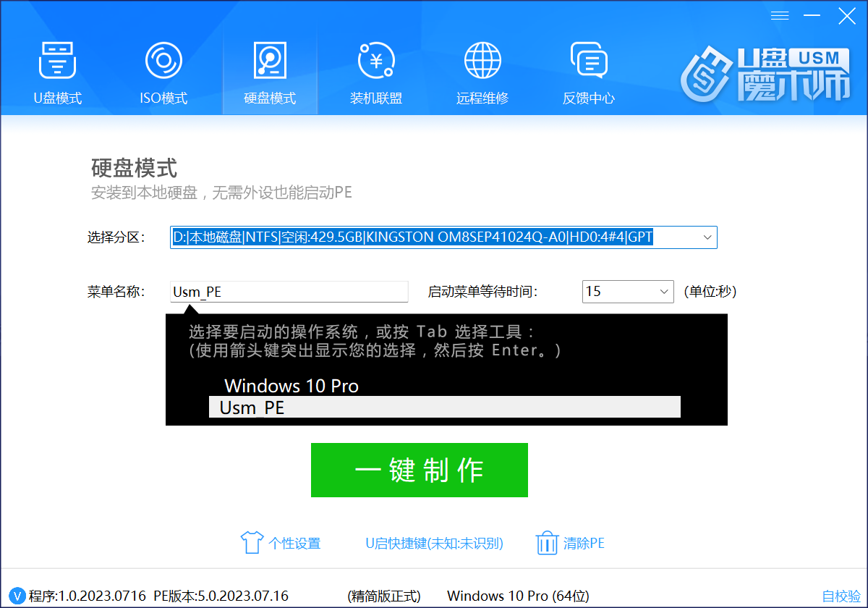The height and width of the screenshot is (608, 868).
Task: Switch to the 反馈中心 tab label
Action: [x=588, y=98]
